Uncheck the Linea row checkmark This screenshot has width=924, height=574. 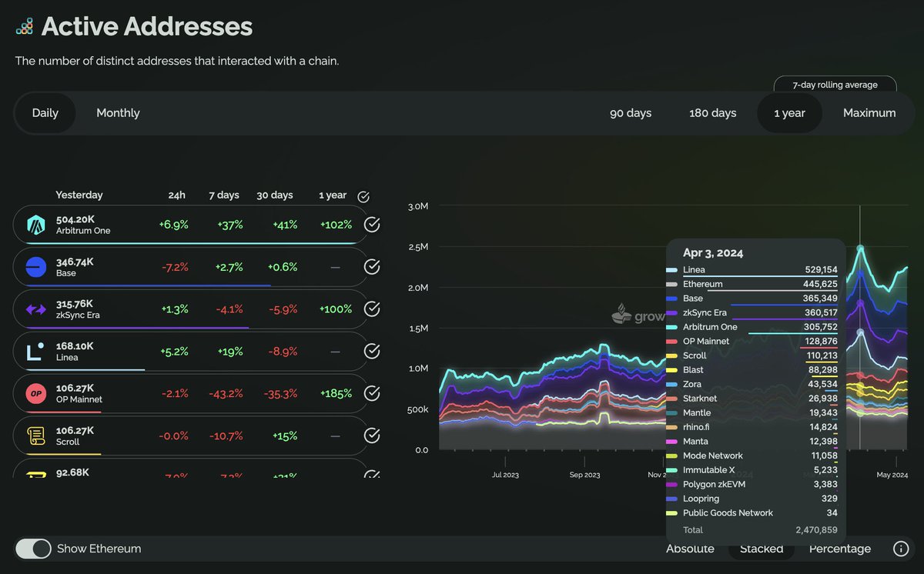(372, 352)
